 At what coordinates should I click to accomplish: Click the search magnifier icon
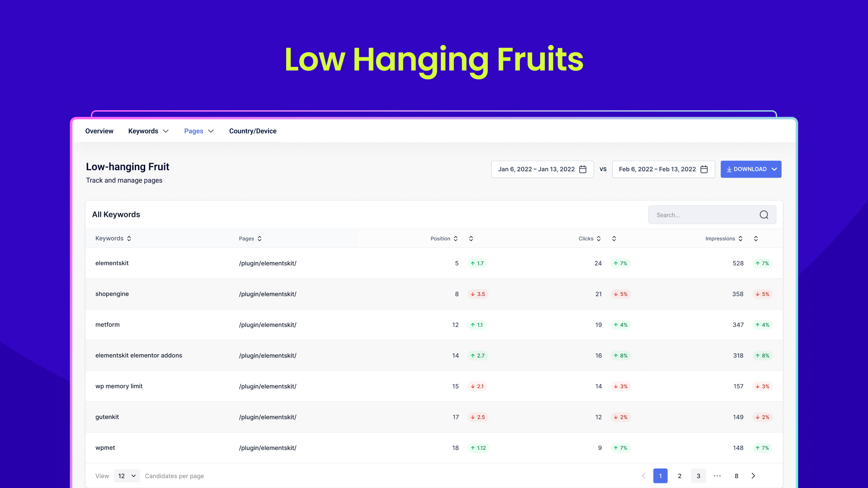pos(764,215)
